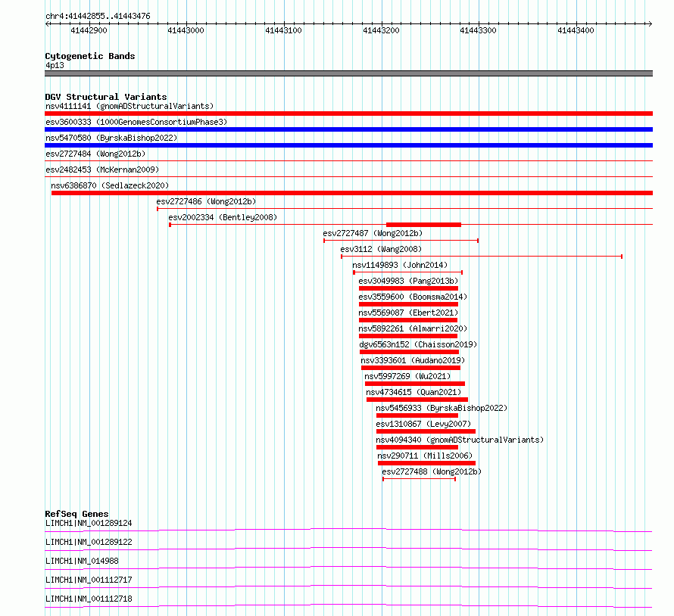Click the ruler's left arrow end
Viewport: 674px width, 616px height.
[x=47, y=24]
